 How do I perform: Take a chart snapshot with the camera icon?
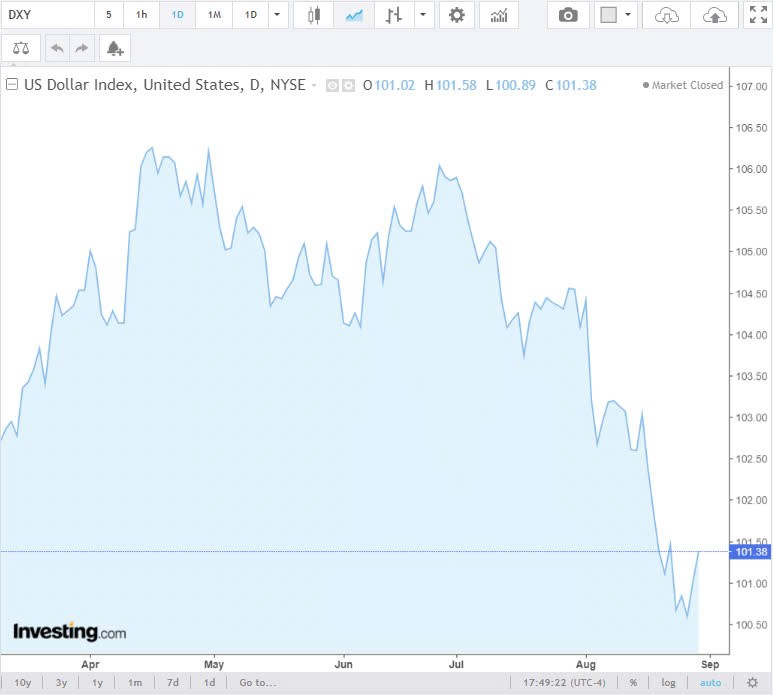click(568, 15)
